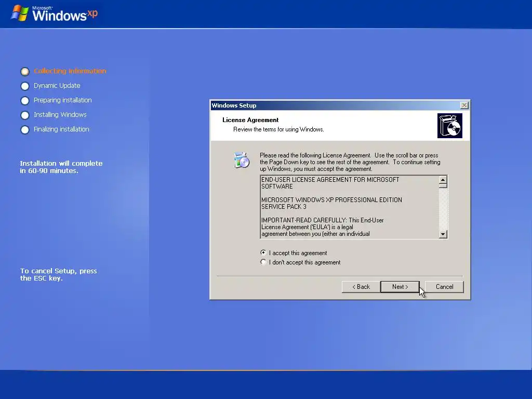The width and height of the screenshot is (532, 399).
Task: Go back with the Back button
Action: [x=361, y=287]
